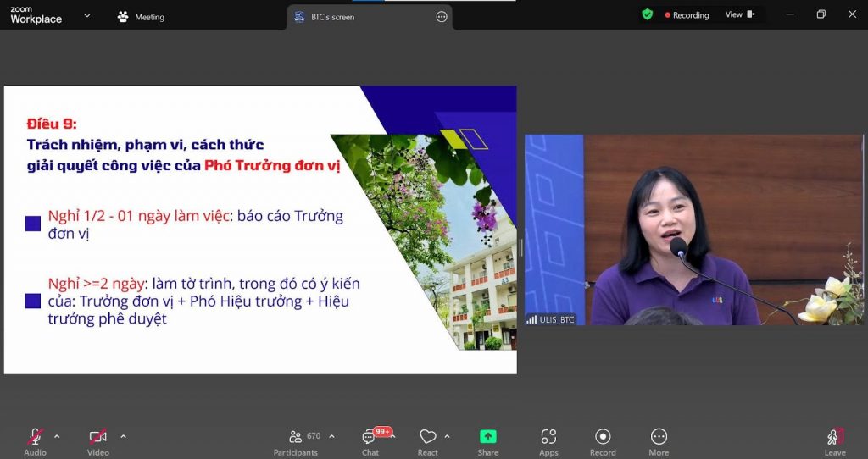Open the View layout menu
Image resolution: width=868 pixels, height=459 pixels.
[x=739, y=14]
